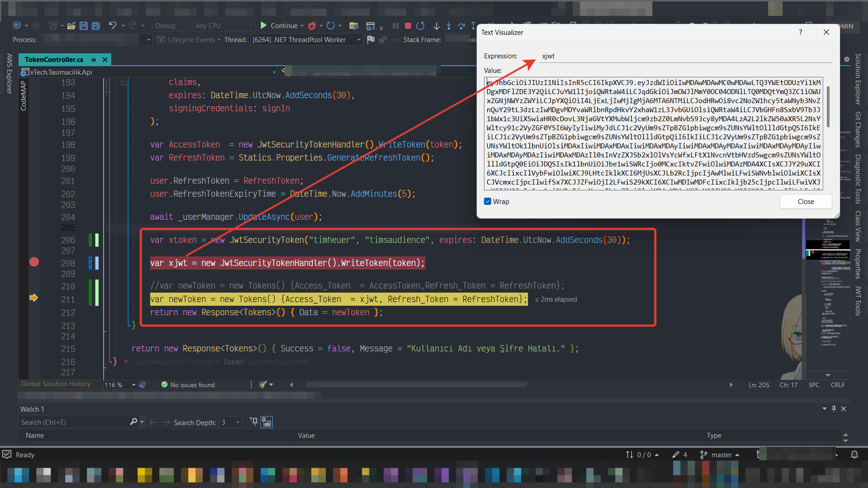868x488 pixels.
Task: Switch to the Watch 1 tab
Action: [32, 409]
